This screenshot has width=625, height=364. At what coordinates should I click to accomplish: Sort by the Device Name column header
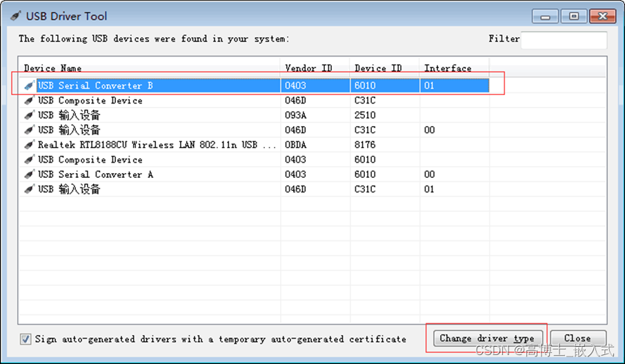pos(150,68)
